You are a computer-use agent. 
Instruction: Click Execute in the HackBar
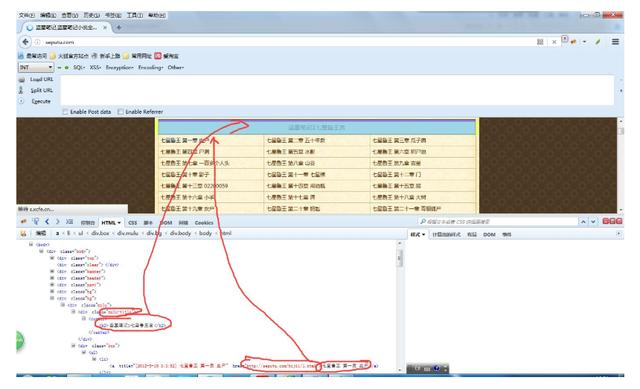[x=41, y=101]
